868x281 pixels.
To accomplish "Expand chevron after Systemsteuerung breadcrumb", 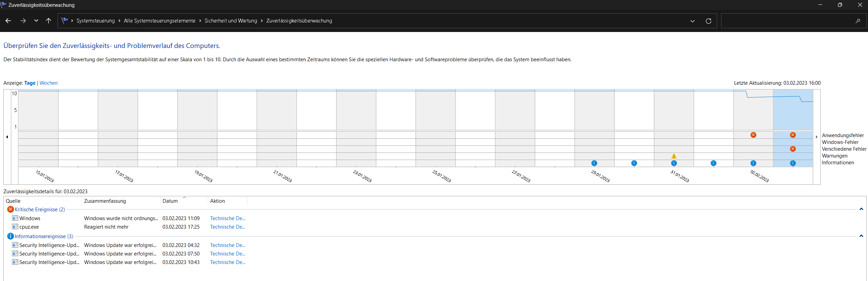I will (120, 21).
